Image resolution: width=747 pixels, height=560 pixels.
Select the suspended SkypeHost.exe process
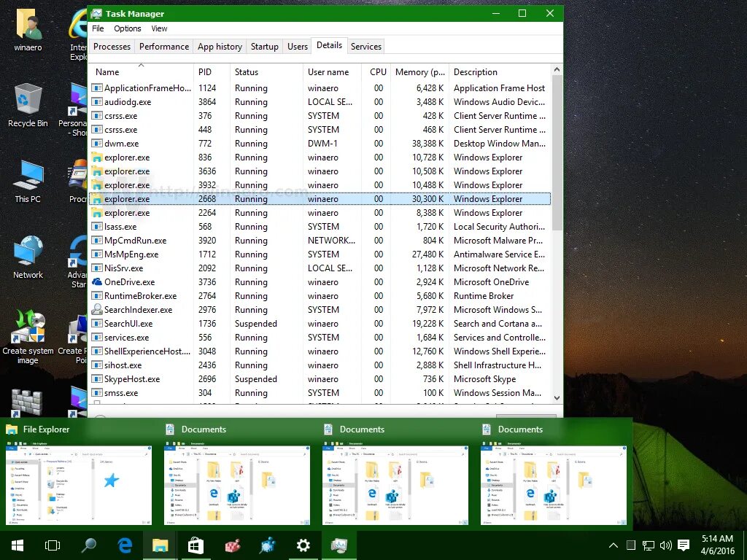[320, 379]
